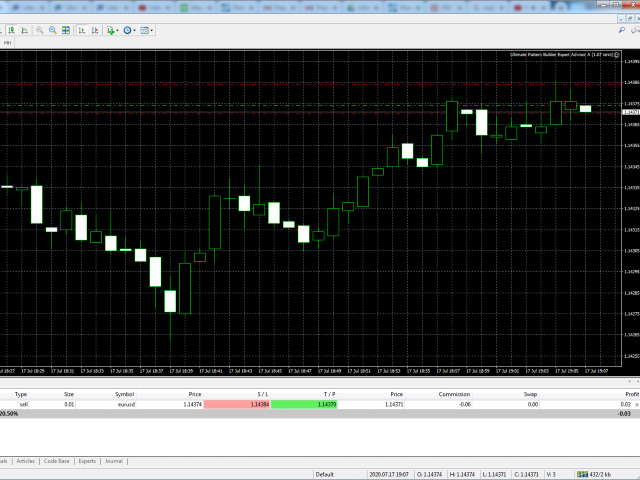The height and width of the screenshot is (480, 640).
Task: Switch chart to line chart view
Action: [x=25, y=30]
